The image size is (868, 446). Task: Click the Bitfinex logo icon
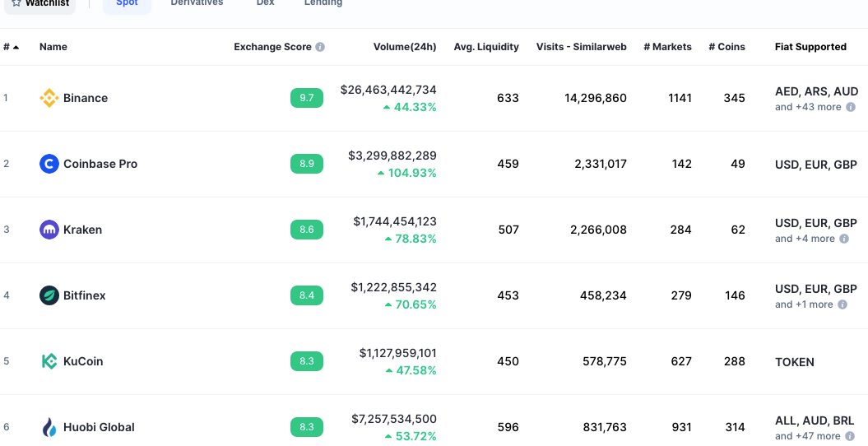coord(49,295)
